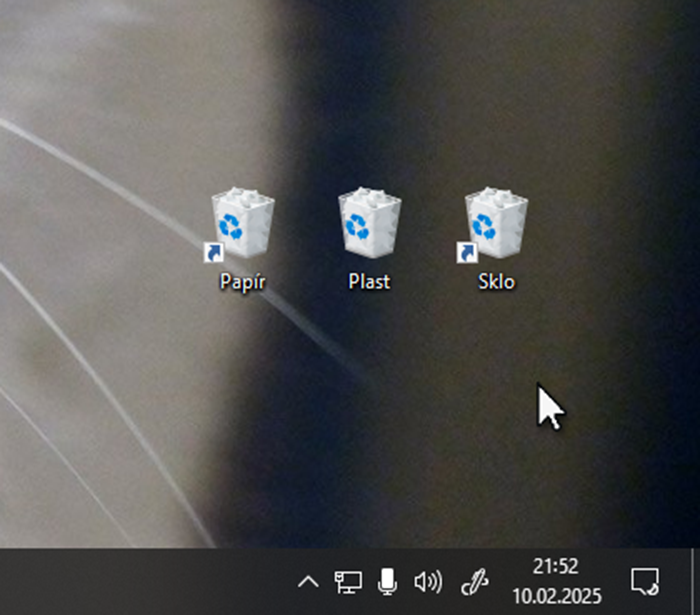The image size is (700, 615).
Task: Click the microphone tray icon
Action: [387, 582]
